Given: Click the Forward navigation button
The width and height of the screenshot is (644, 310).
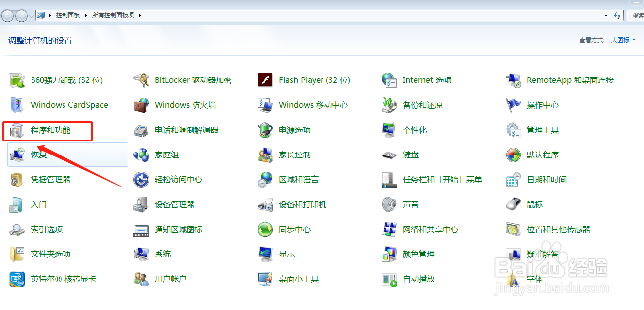Looking at the screenshot, I should [21, 16].
